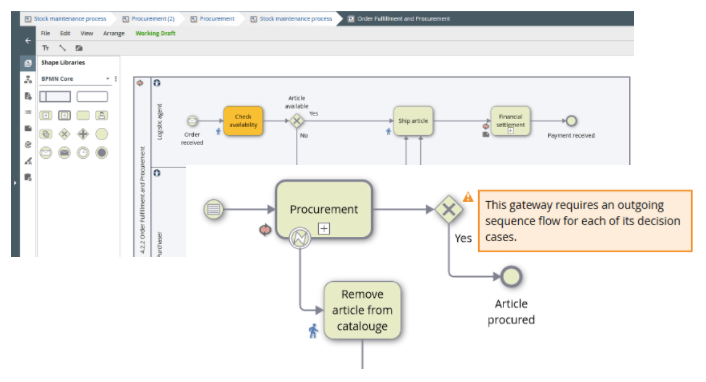Select the Check availability task
Image resolution: width=706 pixels, height=382 pixels.
[x=243, y=121]
